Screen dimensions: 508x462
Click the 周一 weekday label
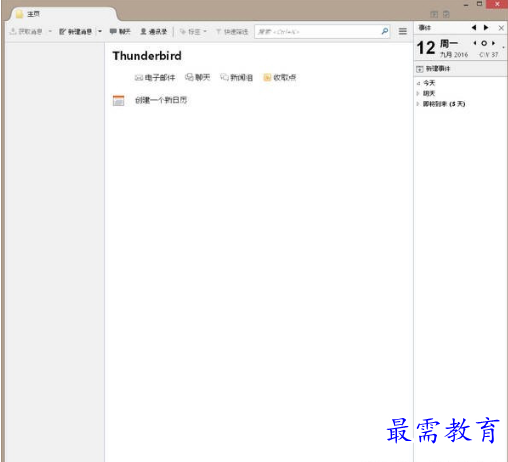(449, 43)
